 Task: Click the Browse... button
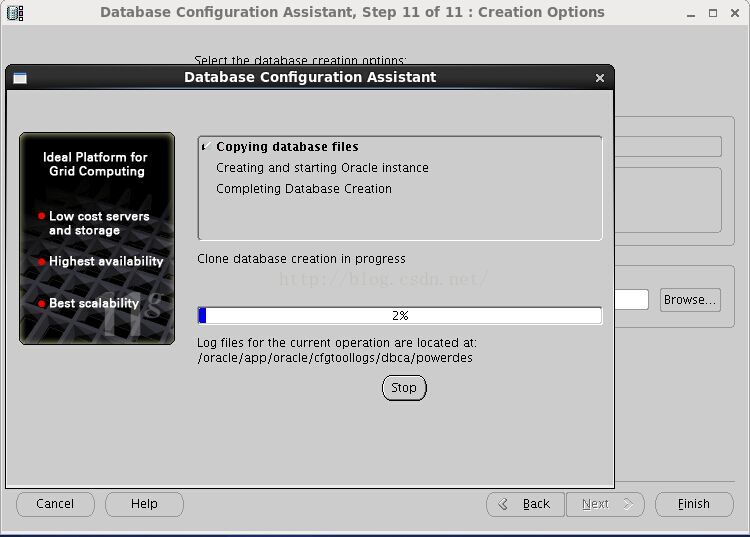point(690,300)
